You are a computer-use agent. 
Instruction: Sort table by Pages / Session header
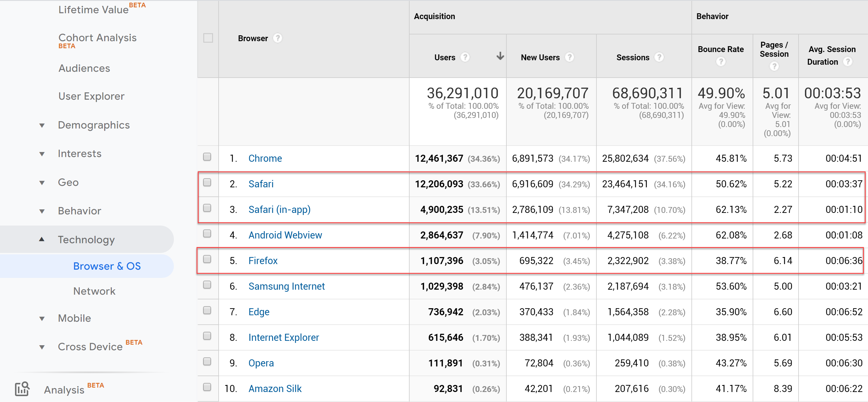(774, 49)
